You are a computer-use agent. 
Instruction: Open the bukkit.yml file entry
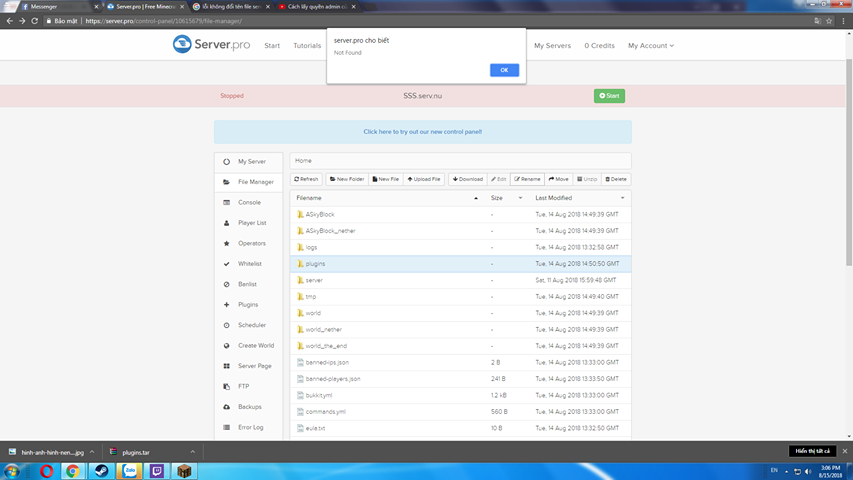(x=320, y=395)
